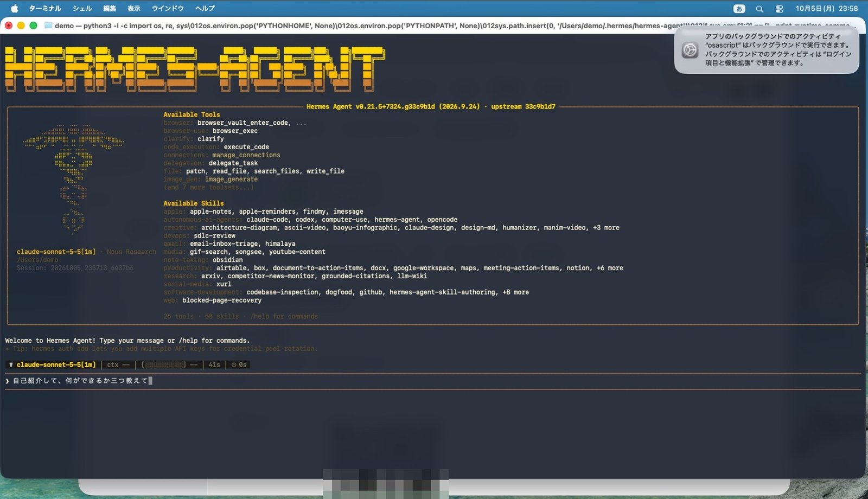Click the HERMES-AGENT ASCII banner
The height and width of the screenshot is (499, 868).
pos(195,69)
